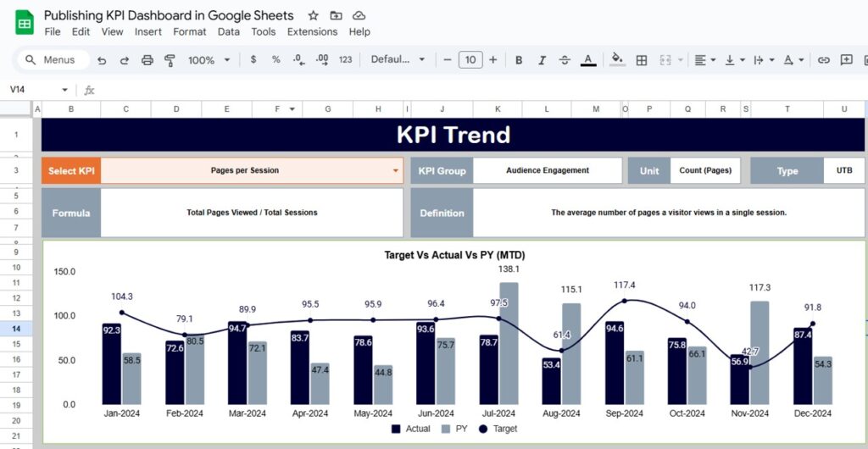Open horizontal align dropdown
Image resolution: width=868 pixels, height=449 pixels.
pyautogui.click(x=705, y=59)
